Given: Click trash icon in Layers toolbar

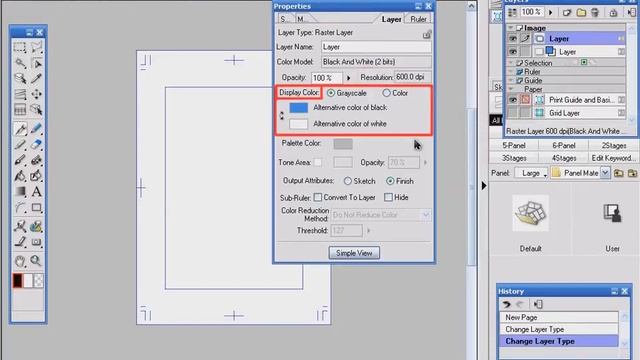Looking at the screenshot, I should 595,13.
